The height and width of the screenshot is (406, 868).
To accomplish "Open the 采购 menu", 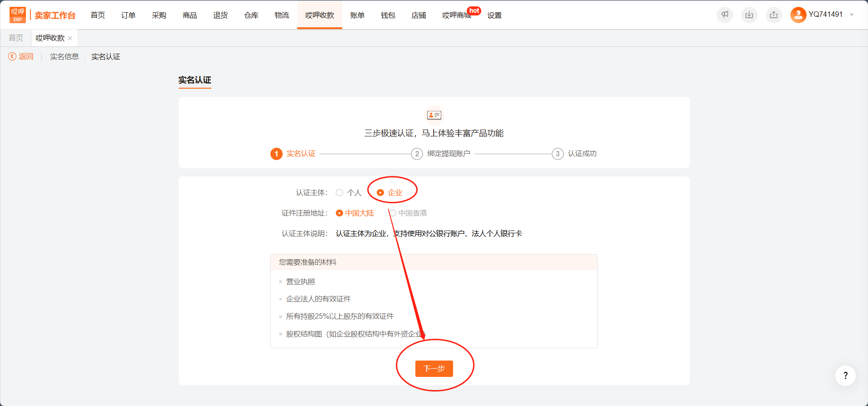I will point(159,15).
